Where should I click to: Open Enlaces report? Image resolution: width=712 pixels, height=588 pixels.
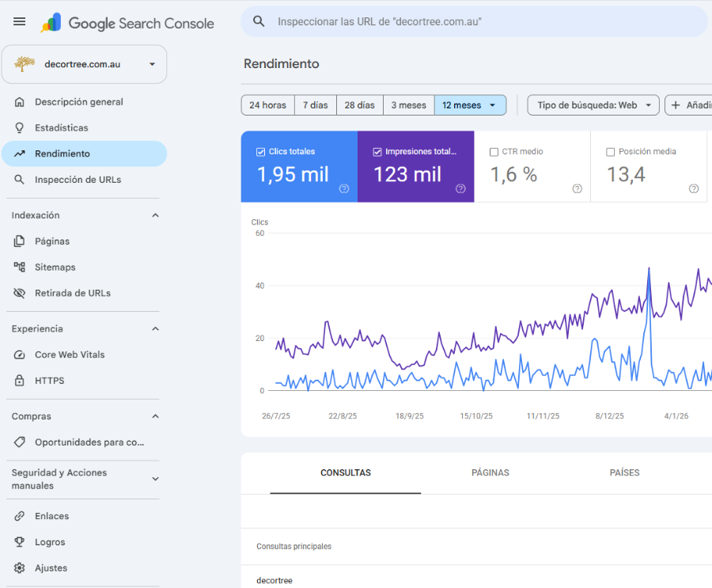click(85, 516)
